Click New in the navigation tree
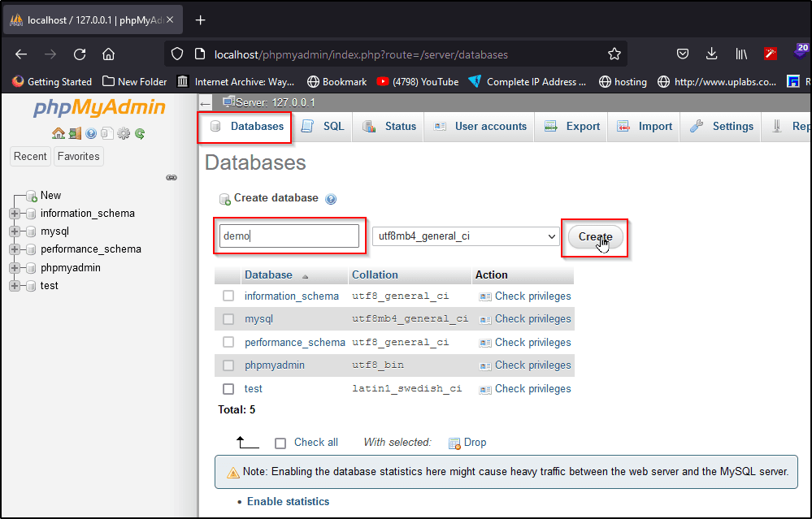 tap(50, 196)
